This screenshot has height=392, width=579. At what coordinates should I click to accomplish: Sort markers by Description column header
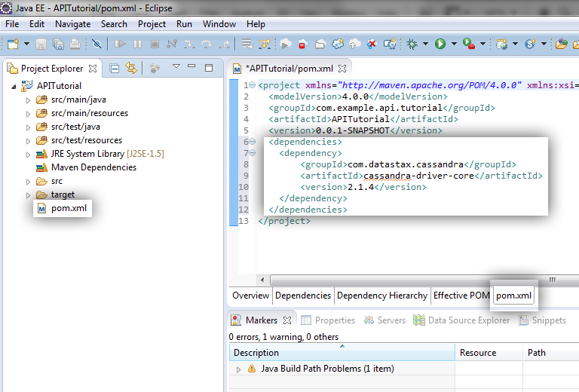click(x=342, y=353)
